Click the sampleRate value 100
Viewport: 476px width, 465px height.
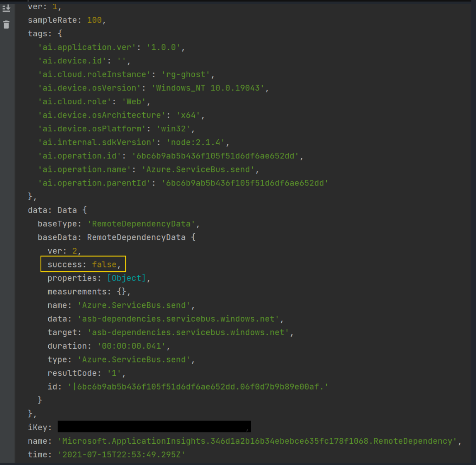94,20
